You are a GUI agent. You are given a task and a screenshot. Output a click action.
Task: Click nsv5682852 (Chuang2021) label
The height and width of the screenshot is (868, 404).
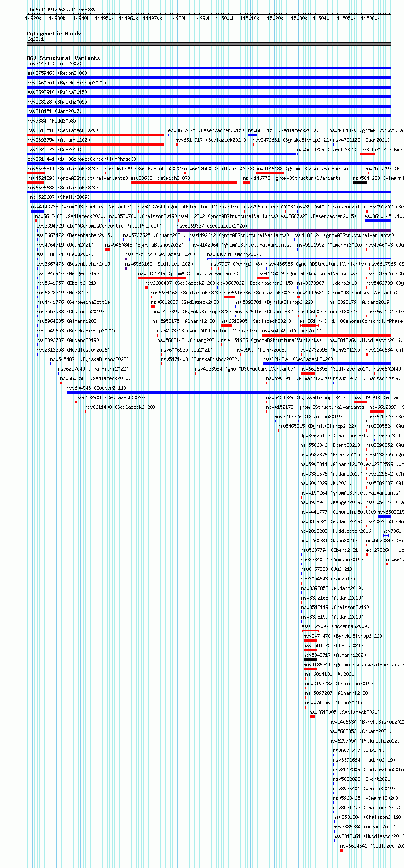pyautogui.click(x=360, y=732)
